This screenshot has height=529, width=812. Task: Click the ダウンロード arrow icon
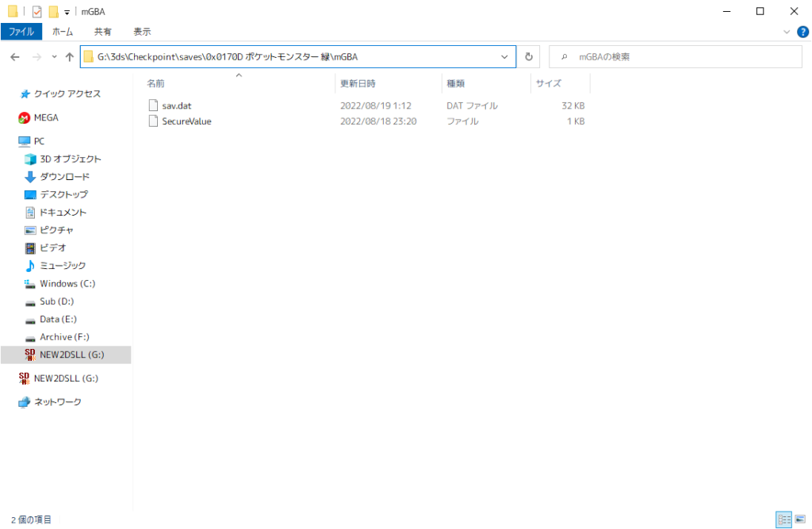point(30,177)
